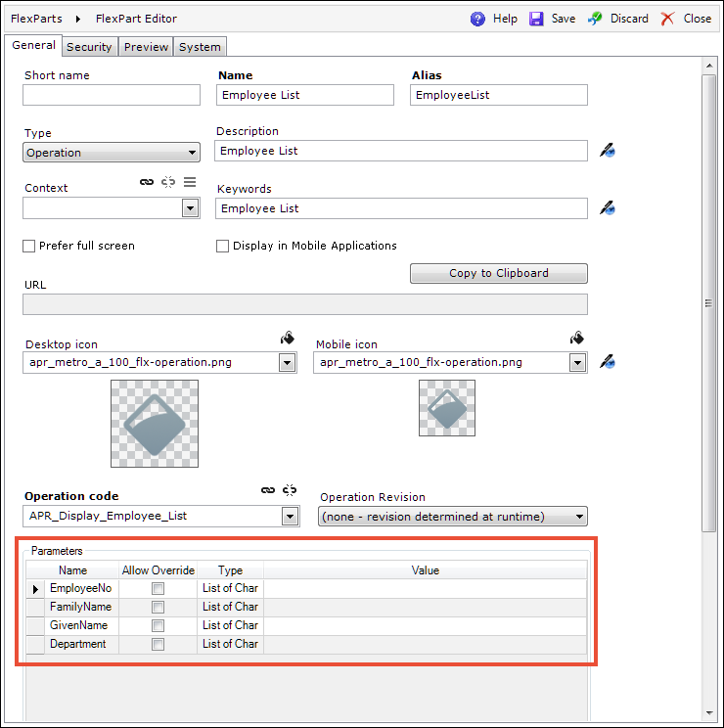Viewport: 724px width, 728px height.
Task: Open the Operation Revision dropdown
Action: (452, 517)
